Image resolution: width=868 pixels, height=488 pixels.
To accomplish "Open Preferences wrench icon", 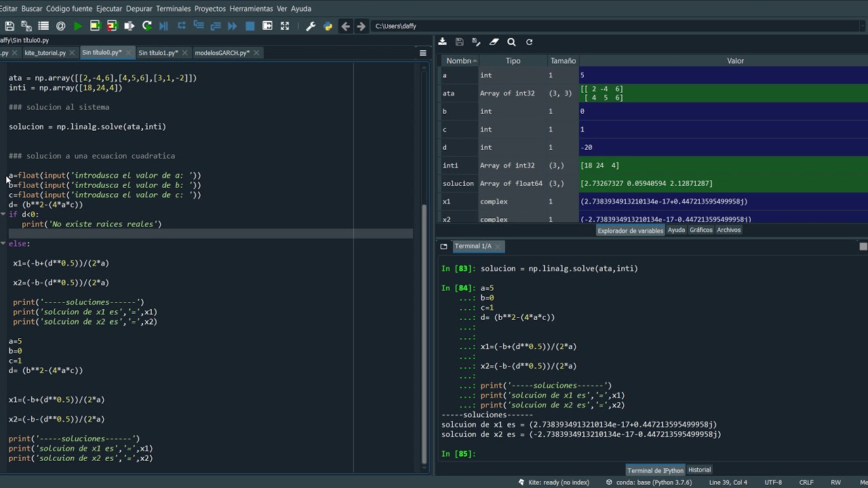I will [311, 26].
